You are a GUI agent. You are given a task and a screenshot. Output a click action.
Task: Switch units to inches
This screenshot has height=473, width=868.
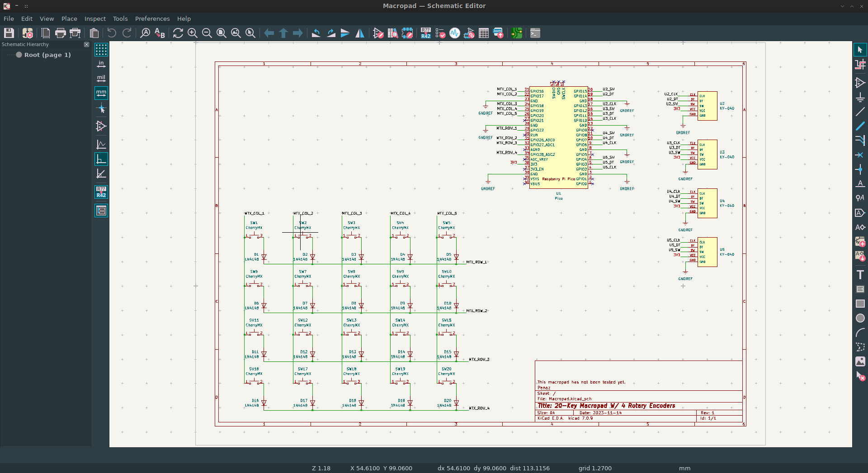tap(101, 64)
